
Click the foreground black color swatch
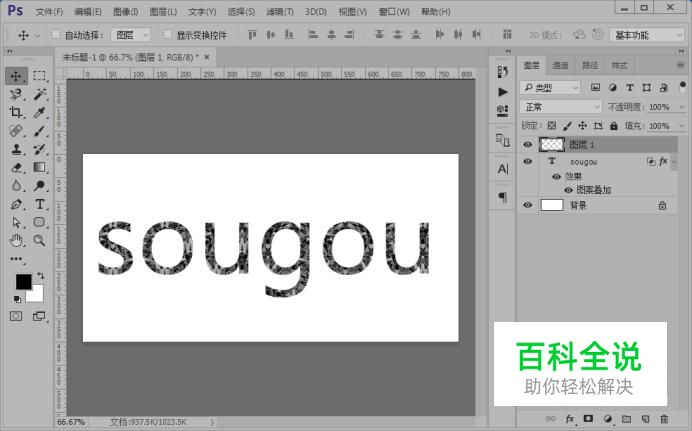[23, 281]
